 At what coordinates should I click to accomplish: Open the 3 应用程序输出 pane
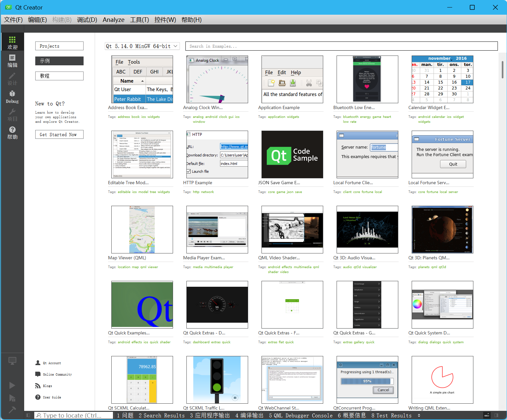point(210,415)
